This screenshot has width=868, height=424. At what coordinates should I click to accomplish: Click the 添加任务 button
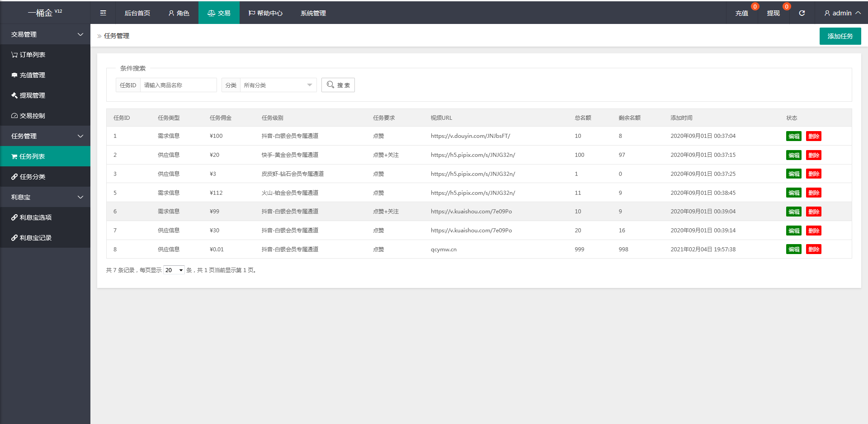(x=840, y=36)
